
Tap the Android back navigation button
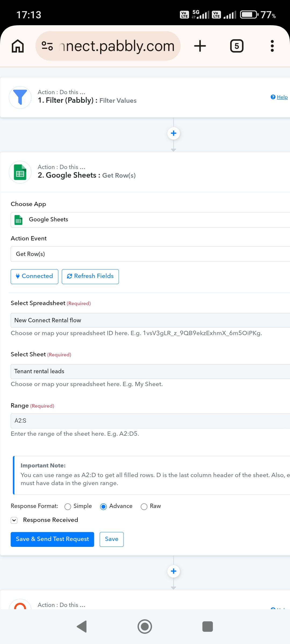[82, 627]
